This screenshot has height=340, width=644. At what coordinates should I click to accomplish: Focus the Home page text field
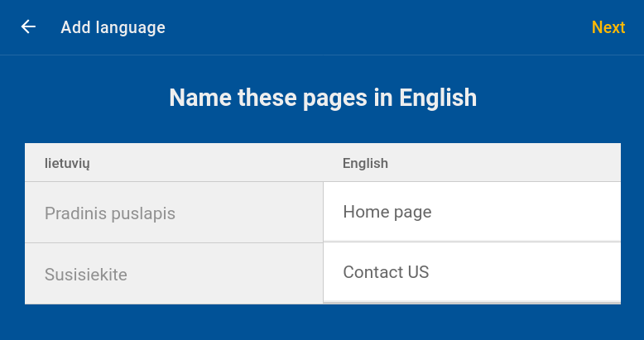click(x=471, y=212)
